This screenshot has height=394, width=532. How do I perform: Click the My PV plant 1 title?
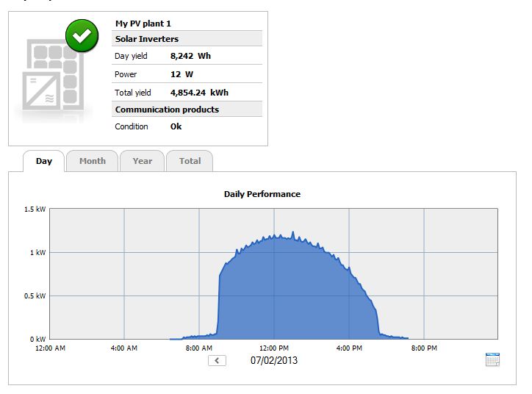pyautogui.click(x=143, y=24)
